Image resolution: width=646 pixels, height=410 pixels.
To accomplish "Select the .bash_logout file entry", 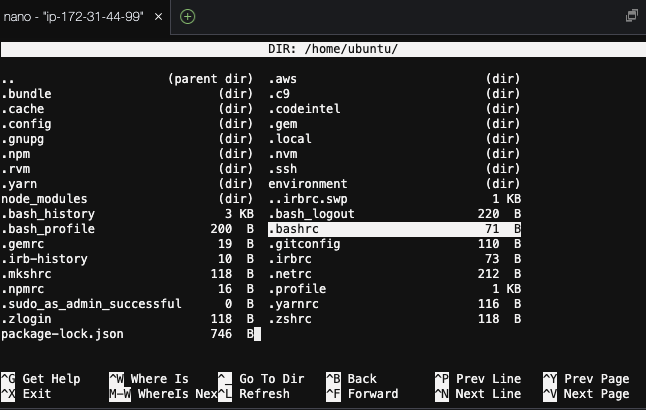I will [394, 214].
